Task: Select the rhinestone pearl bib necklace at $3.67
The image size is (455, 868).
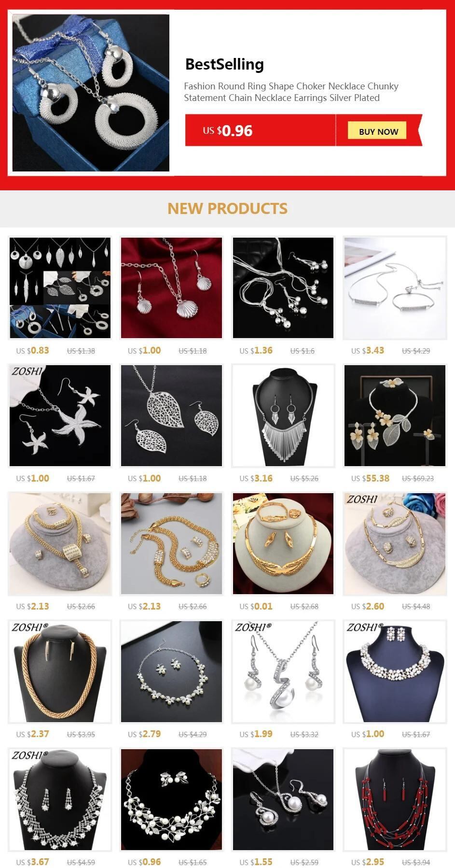Action: (x=60, y=799)
